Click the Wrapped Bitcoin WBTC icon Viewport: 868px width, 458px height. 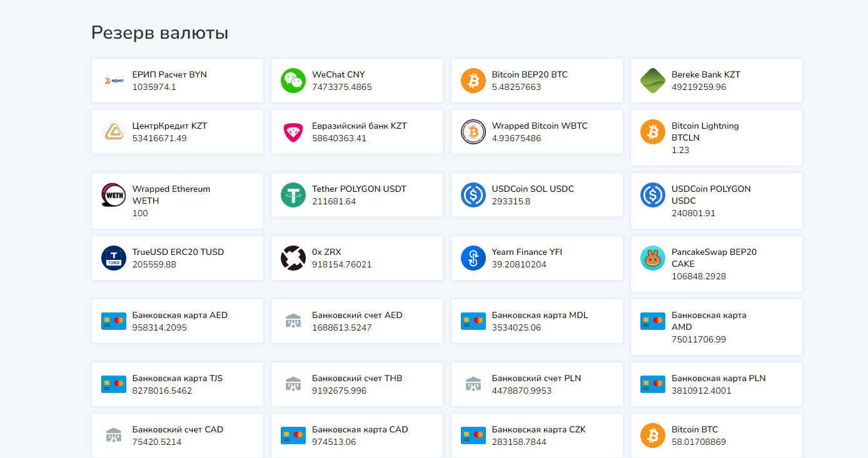473,132
